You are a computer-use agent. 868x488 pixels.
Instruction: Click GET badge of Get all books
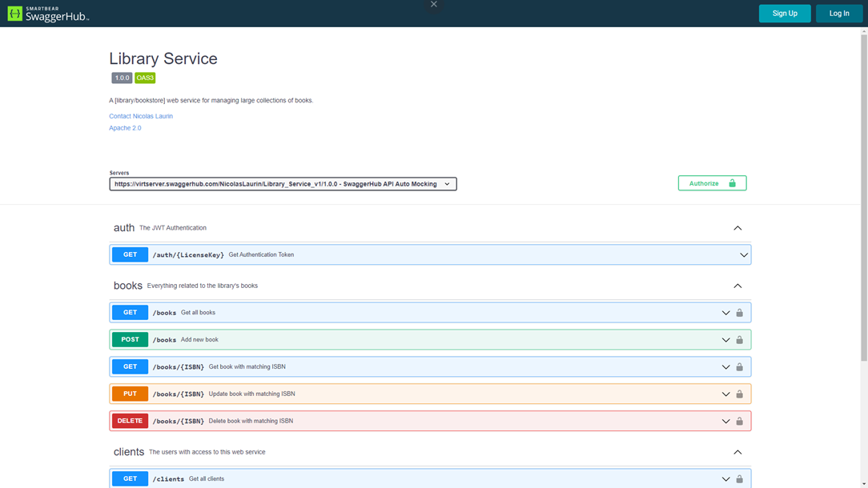point(130,313)
